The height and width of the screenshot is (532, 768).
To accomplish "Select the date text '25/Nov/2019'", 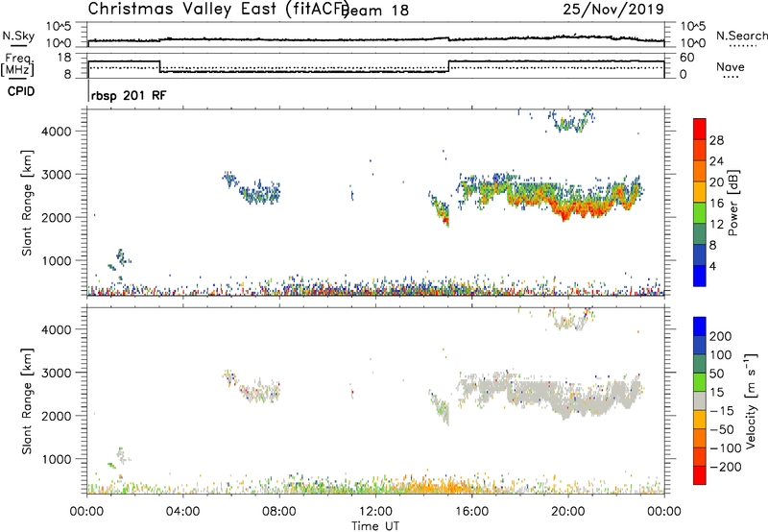I will (x=613, y=9).
